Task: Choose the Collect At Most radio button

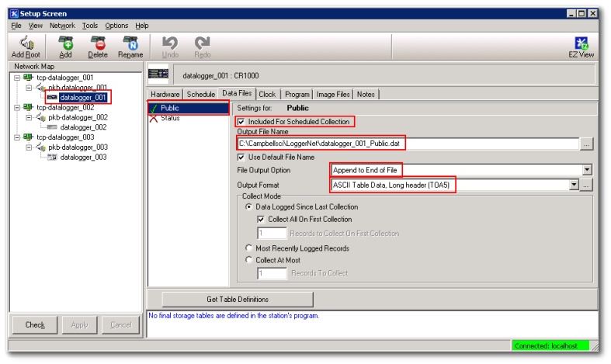Action: pyautogui.click(x=249, y=259)
